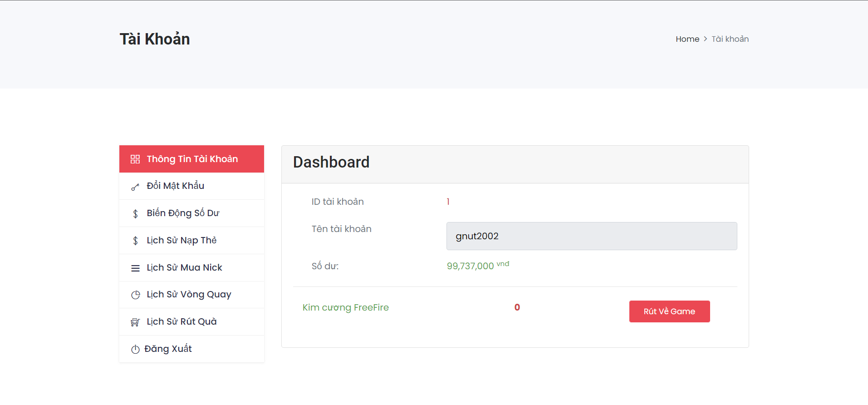View Lịch Sử Mua Nick page
The image size is (868, 405).
coord(191,268)
